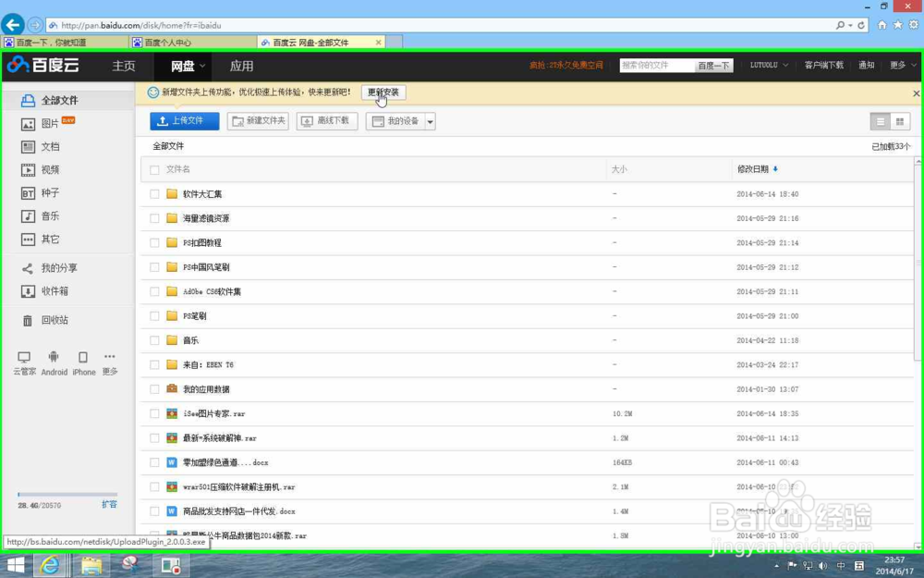924x578 pixels.
Task: Click 上传文件 upload button
Action: [185, 121]
